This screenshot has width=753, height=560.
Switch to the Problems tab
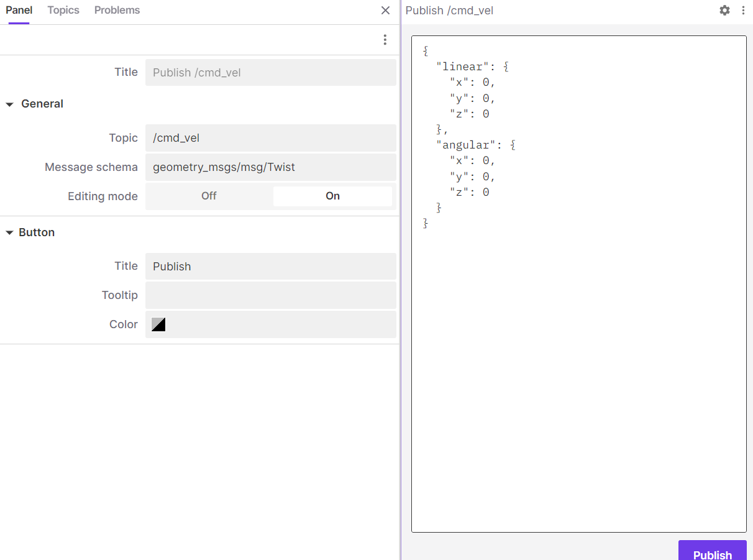tap(117, 11)
